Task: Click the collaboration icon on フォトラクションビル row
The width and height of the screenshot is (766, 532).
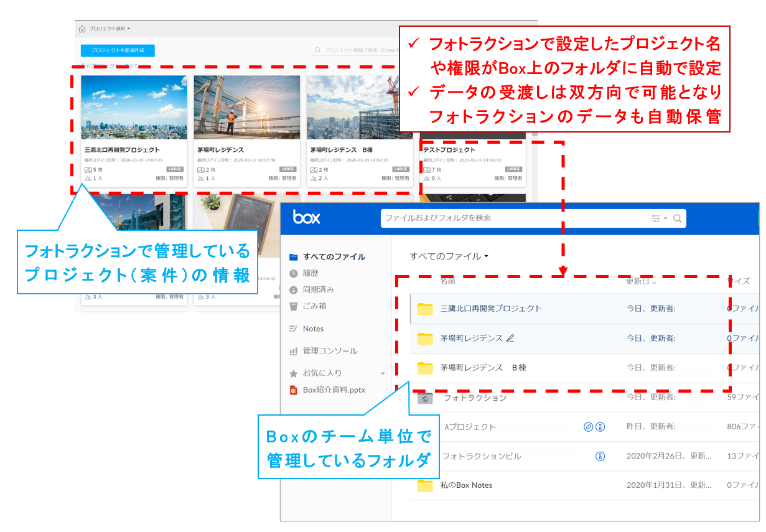Action: [x=600, y=456]
